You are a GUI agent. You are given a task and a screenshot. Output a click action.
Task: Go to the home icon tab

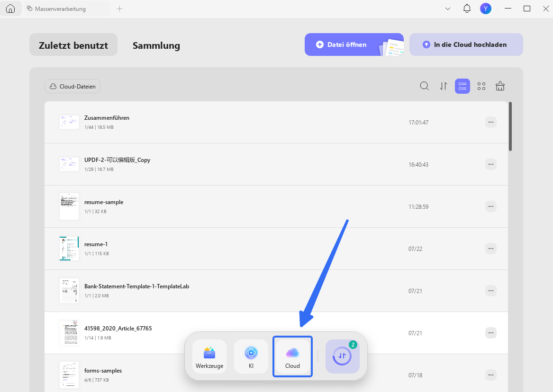click(x=10, y=9)
